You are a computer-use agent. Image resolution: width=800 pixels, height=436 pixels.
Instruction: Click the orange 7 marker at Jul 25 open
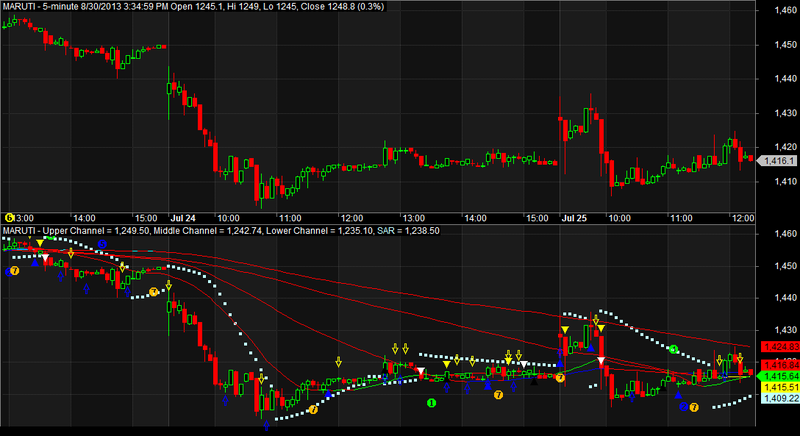560,378
